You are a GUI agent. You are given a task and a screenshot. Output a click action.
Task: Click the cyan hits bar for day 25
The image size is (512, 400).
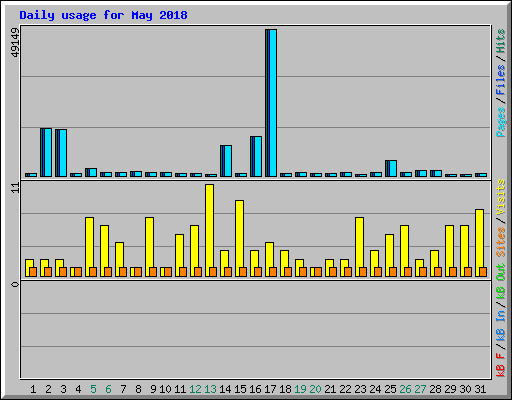[x=391, y=168]
